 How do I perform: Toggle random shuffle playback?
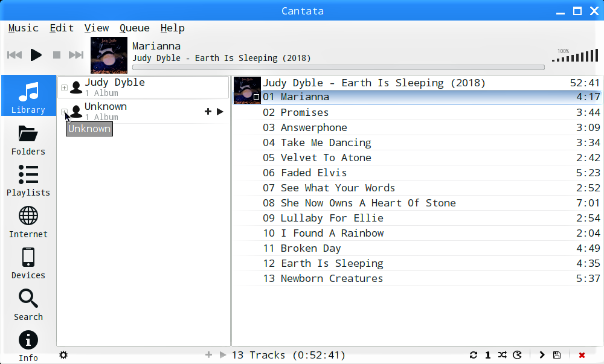(x=503, y=355)
